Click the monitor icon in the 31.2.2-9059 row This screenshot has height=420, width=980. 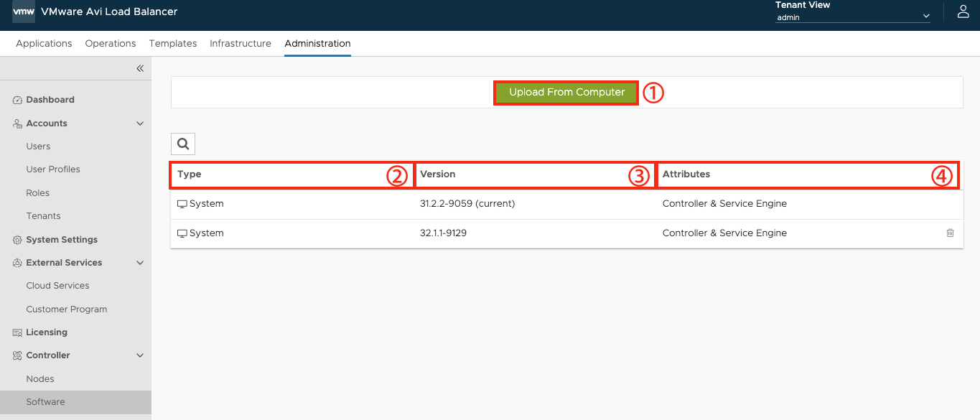coord(182,204)
